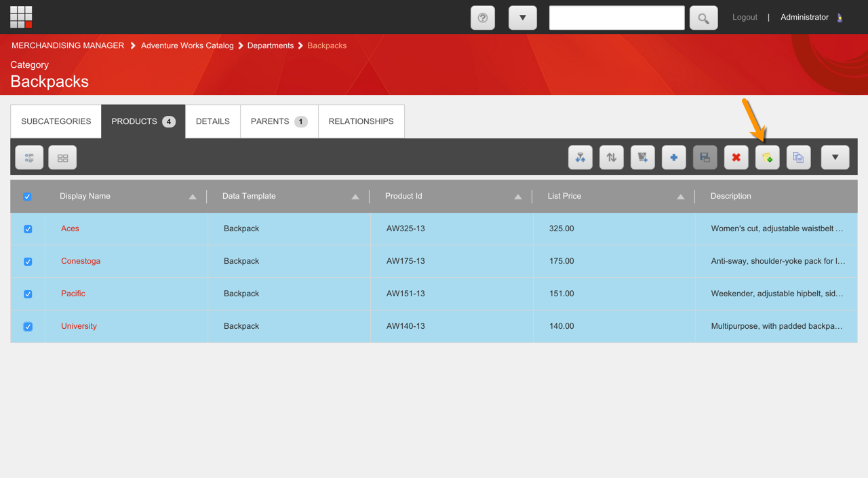Screen dimensions: 868x478
Task: Click the Description column header
Action: click(730, 196)
